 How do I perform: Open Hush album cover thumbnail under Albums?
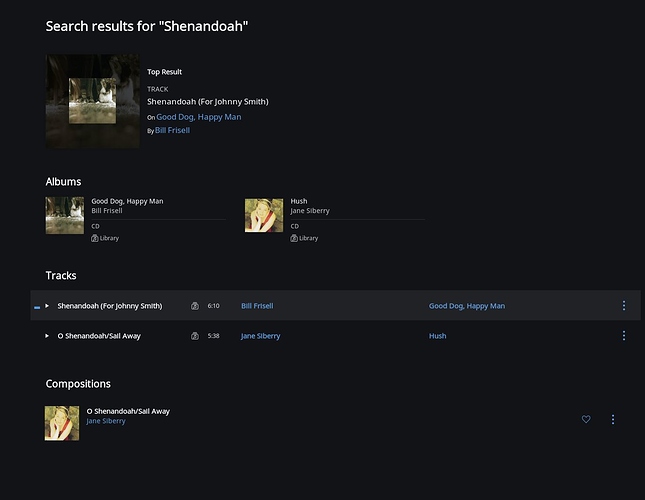click(264, 215)
